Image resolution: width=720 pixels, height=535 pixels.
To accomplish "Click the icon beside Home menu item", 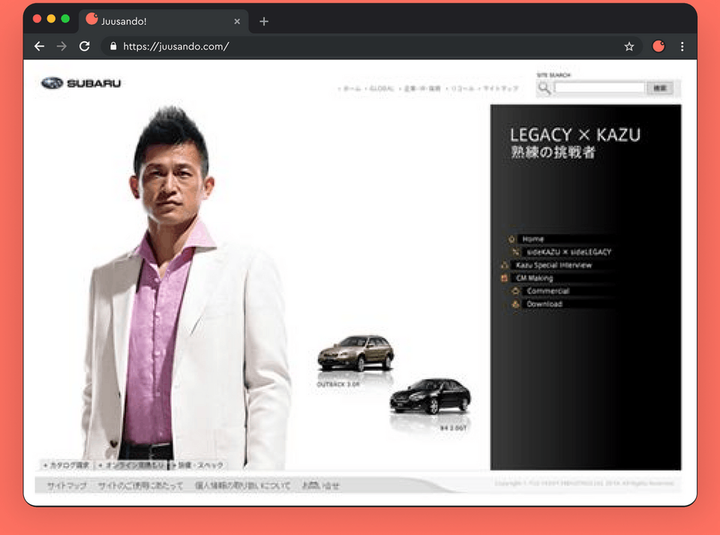I will click(512, 239).
